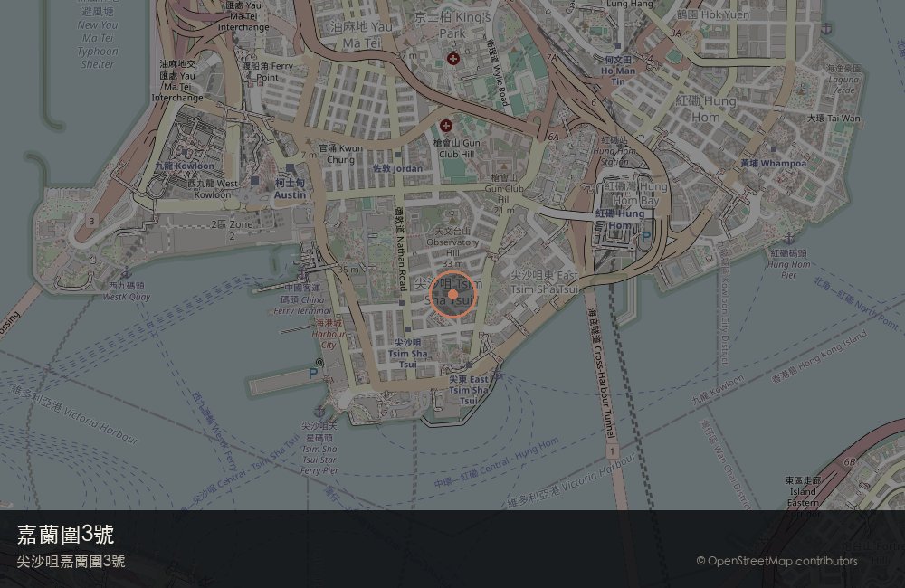Open the OpenStreetMap contributors attribution
The height and width of the screenshot is (588, 905).
point(776,561)
